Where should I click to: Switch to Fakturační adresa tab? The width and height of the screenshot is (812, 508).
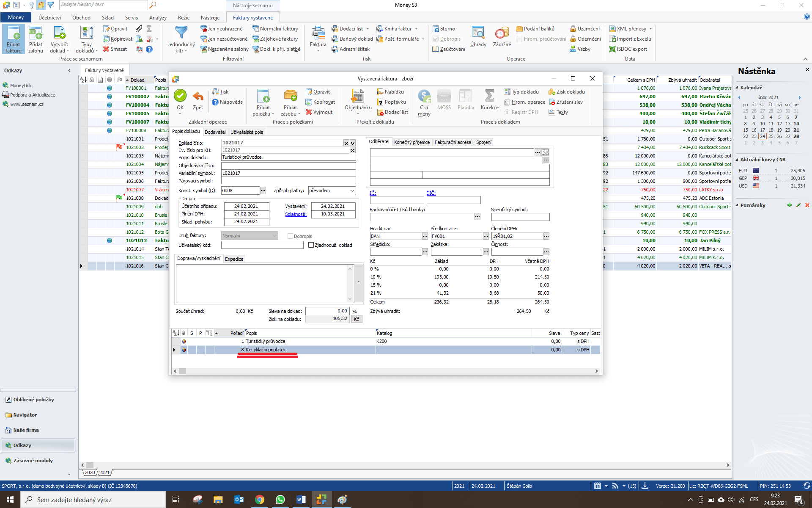click(453, 142)
